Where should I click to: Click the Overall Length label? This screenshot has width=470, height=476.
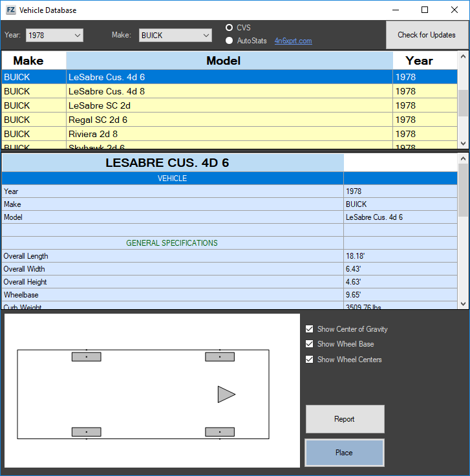[x=26, y=256]
